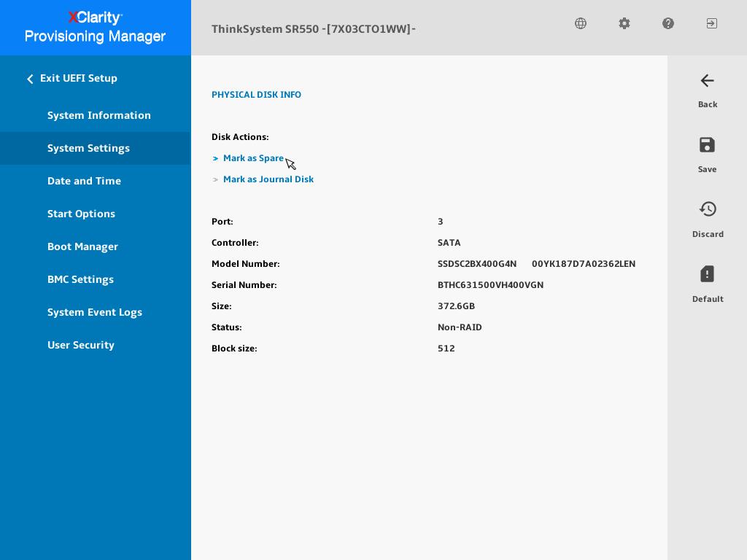
Task: Expand the Mark as Journal Disk action
Action: (216, 179)
